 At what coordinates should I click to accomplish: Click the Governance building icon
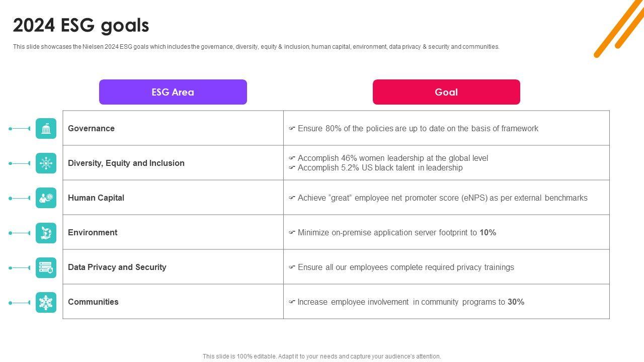(46, 129)
